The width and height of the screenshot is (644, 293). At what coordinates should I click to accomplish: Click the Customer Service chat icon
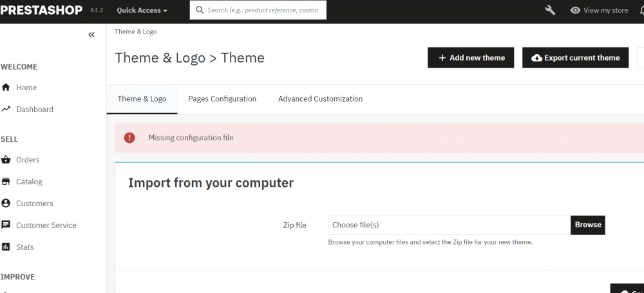(x=6, y=225)
